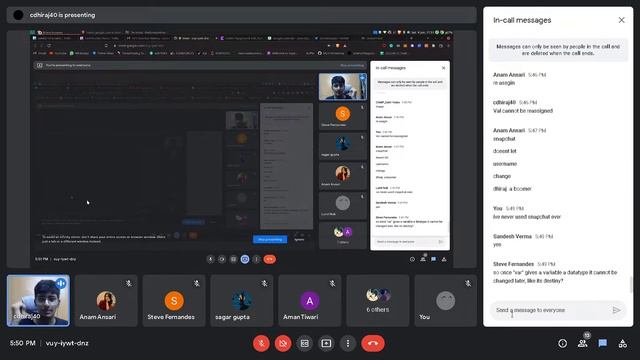This screenshot has height=360, width=640.
Task: Click the meeting code vuy-iywt-dnz text
Action: (x=67, y=343)
